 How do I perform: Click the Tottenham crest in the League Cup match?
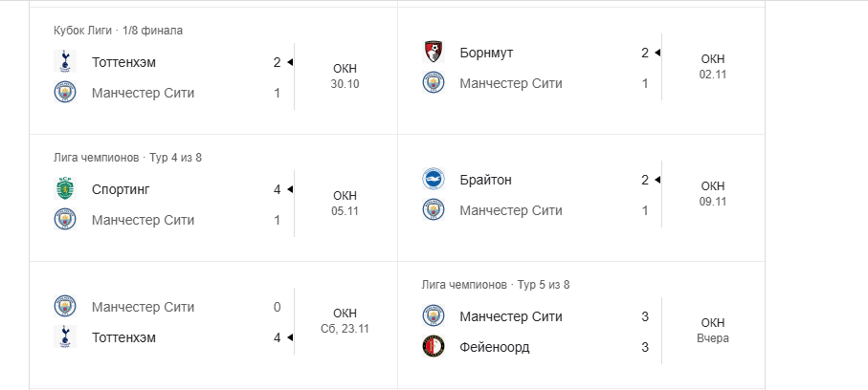coord(64,62)
